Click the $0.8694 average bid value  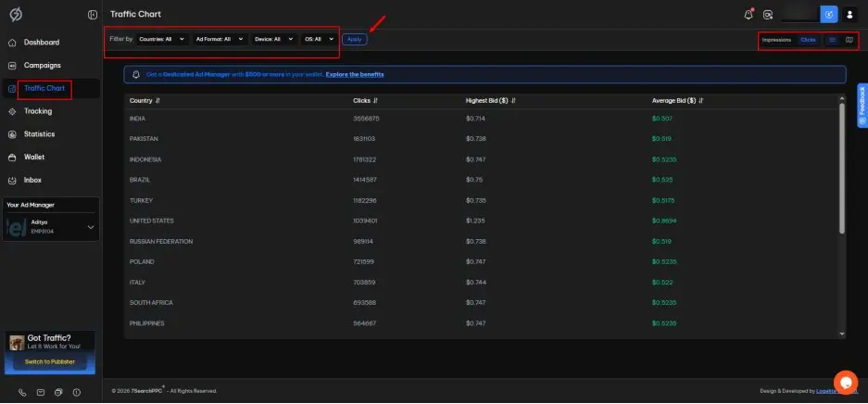(x=664, y=221)
